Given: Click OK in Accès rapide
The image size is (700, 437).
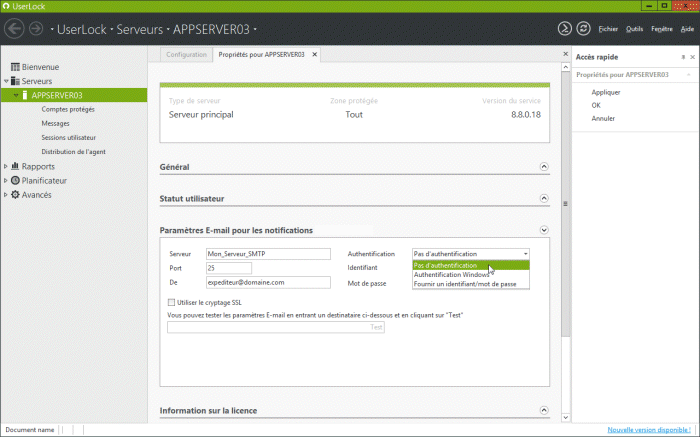Looking at the screenshot, I should point(596,105).
